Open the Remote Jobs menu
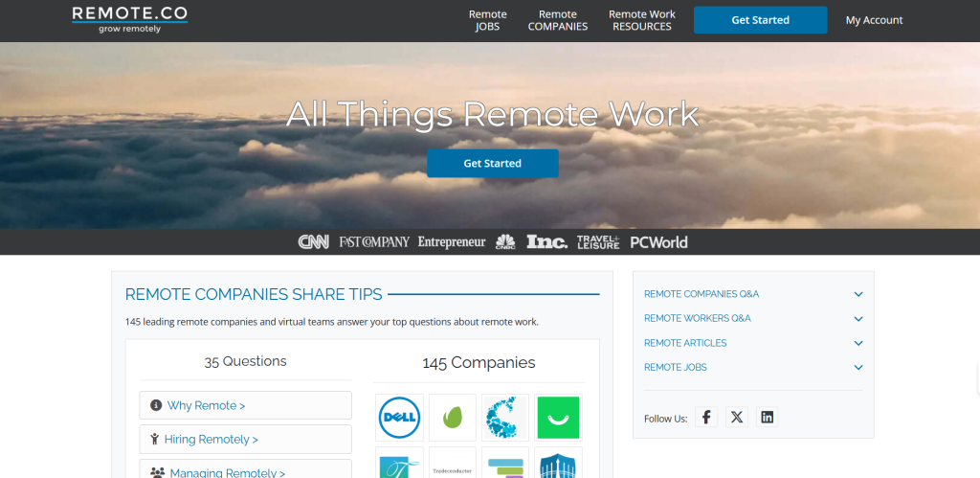 click(x=487, y=20)
